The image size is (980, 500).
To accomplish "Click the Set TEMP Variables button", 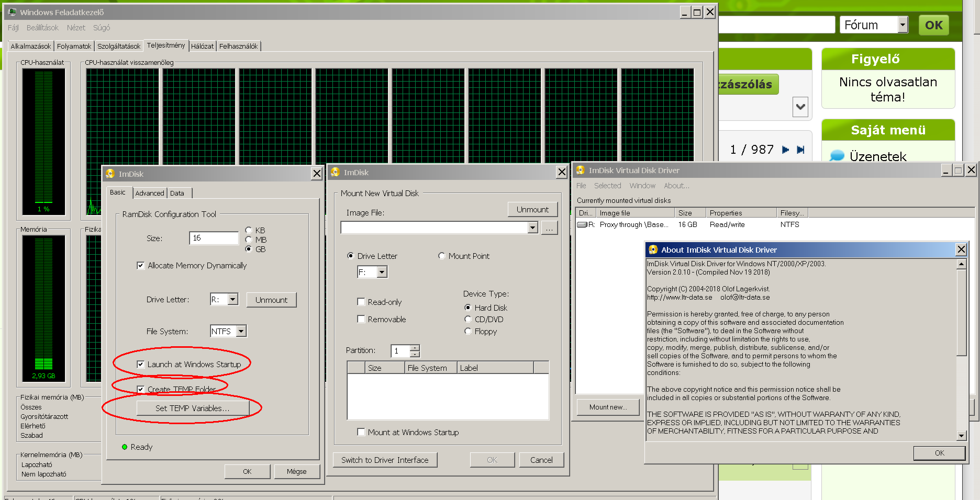I will [x=192, y=408].
